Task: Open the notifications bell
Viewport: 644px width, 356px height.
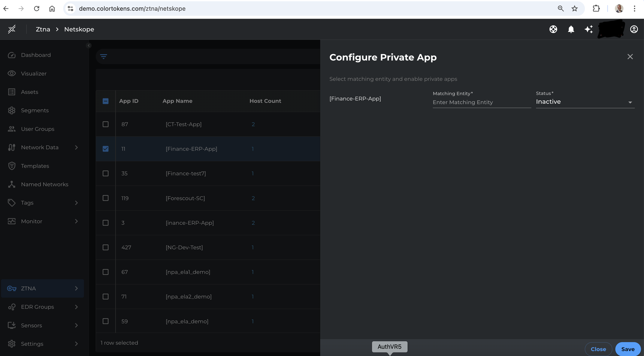Action: tap(571, 29)
